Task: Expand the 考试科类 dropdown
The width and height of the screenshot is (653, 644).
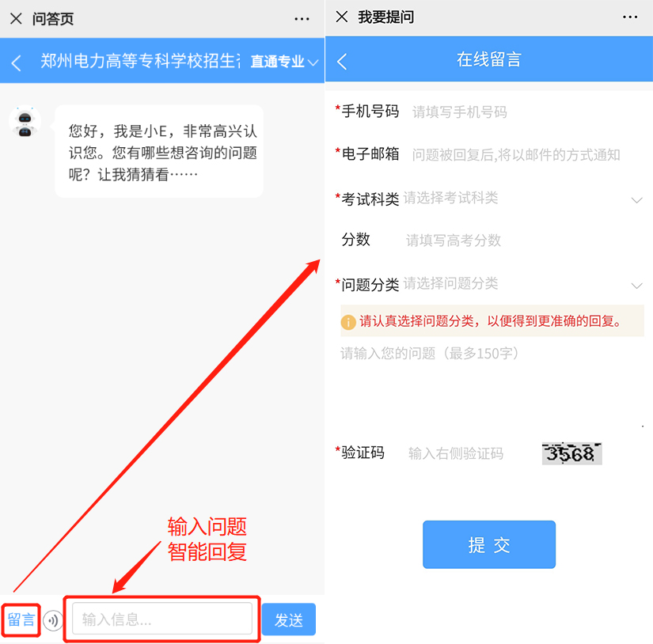Action: 523,198
